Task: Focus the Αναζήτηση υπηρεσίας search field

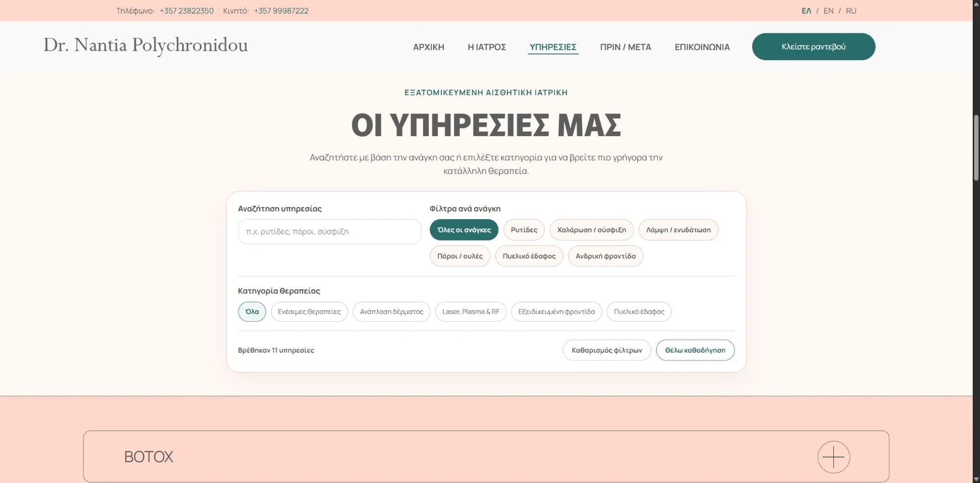Action: 329,231
